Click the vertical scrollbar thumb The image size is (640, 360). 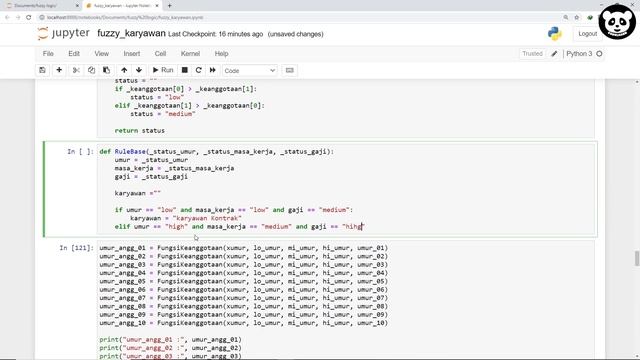click(637, 258)
